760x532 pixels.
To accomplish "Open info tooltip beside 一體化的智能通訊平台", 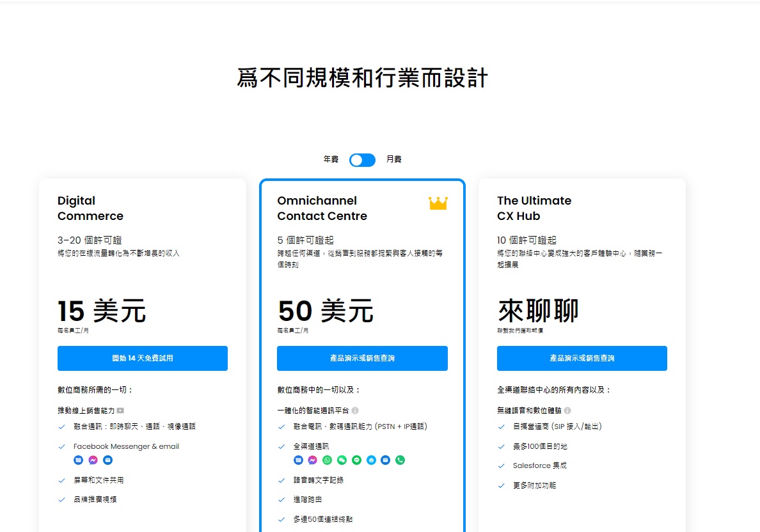I will 355,411.
